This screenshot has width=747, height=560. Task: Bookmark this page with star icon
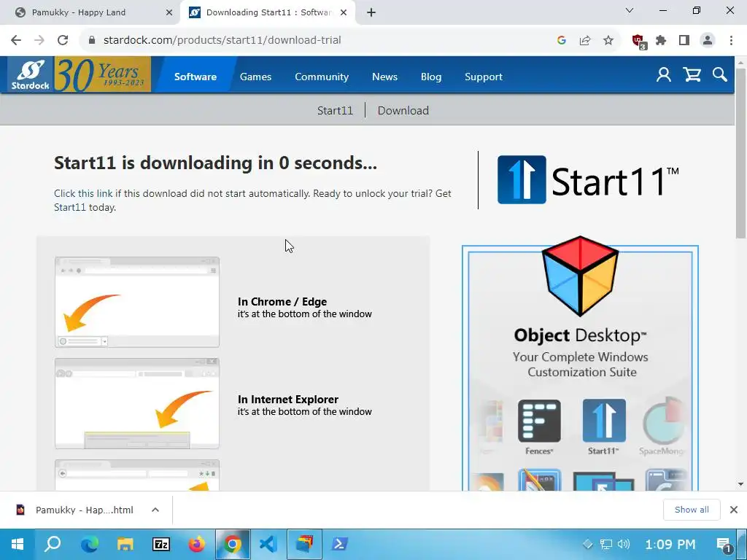(608, 40)
